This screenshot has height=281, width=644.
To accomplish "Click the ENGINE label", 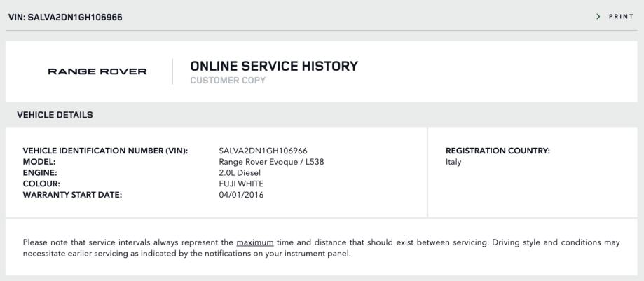I will [40, 172].
